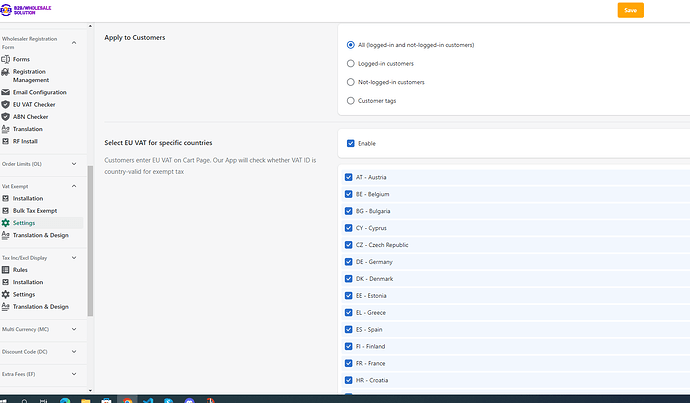Open Registration Management in the sidebar
Image resolution: width=690 pixels, height=403 pixels.
31,76
